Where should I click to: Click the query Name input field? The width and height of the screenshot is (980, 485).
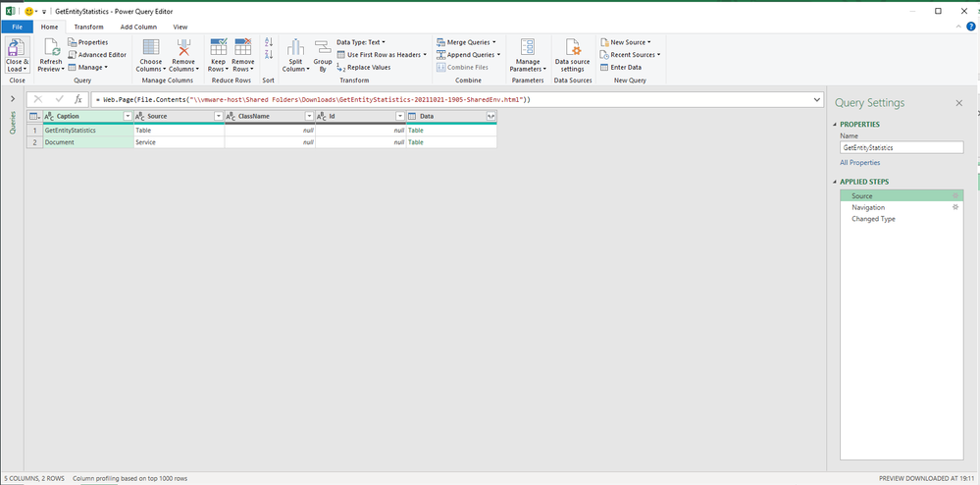click(x=902, y=147)
